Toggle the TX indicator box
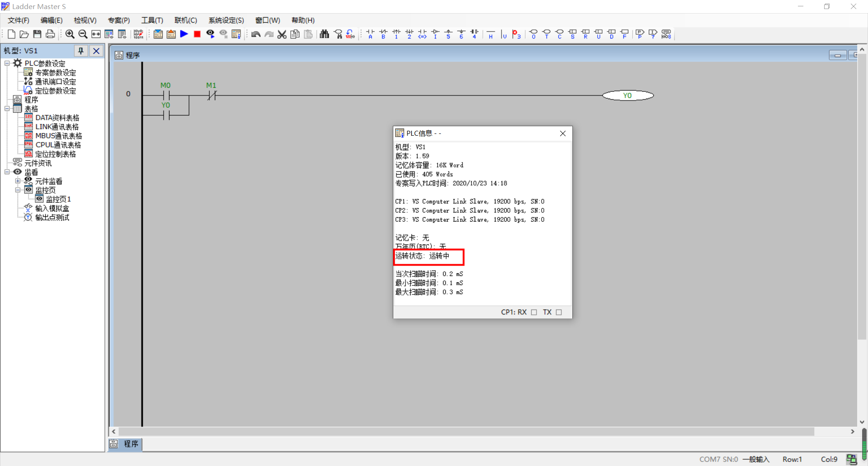Image resolution: width=868 pixels, height=466 pixels. [x=559, y=312]
